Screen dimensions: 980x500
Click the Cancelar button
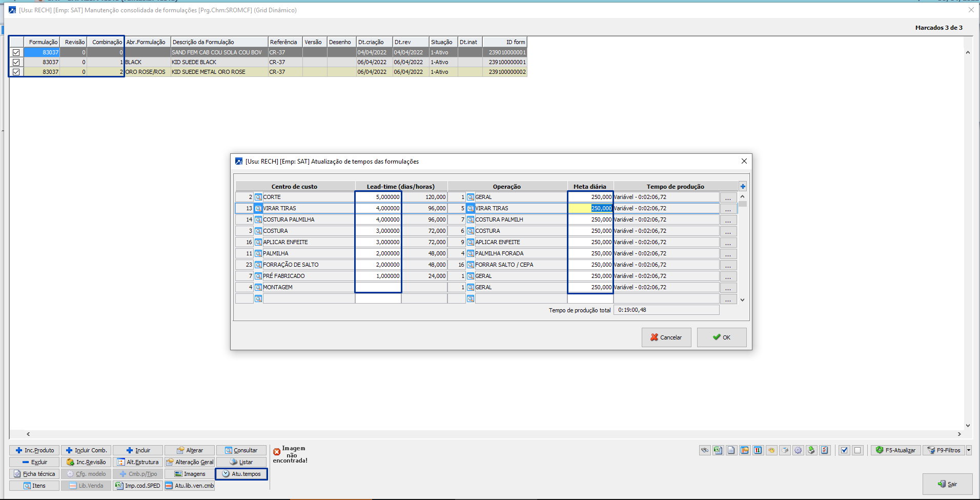[666, 337]
